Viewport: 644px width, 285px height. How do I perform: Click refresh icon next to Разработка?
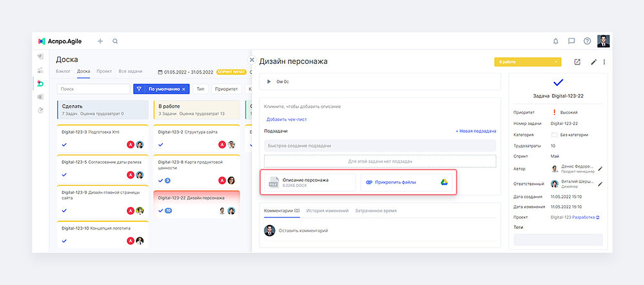click(x=598, y=217)
